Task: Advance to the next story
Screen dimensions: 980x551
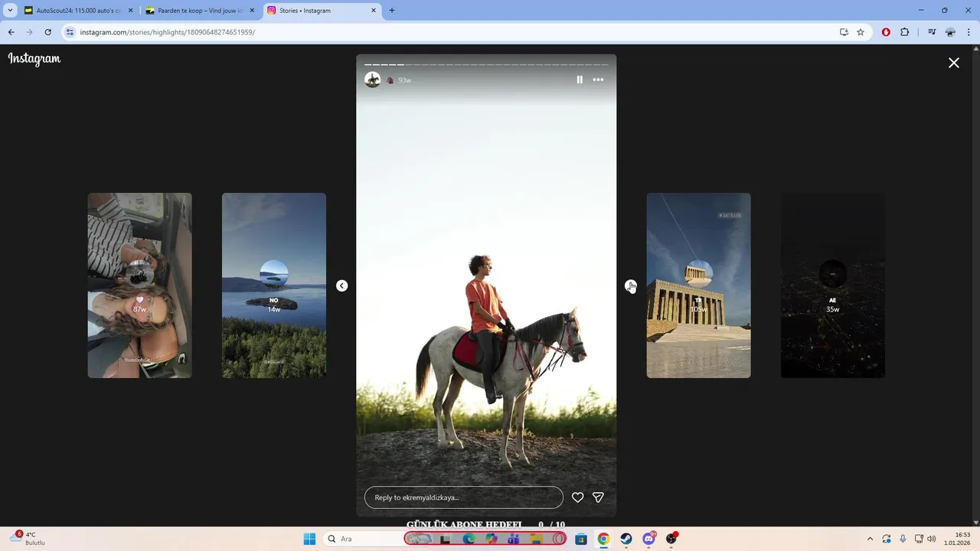Action: [630, 285]
